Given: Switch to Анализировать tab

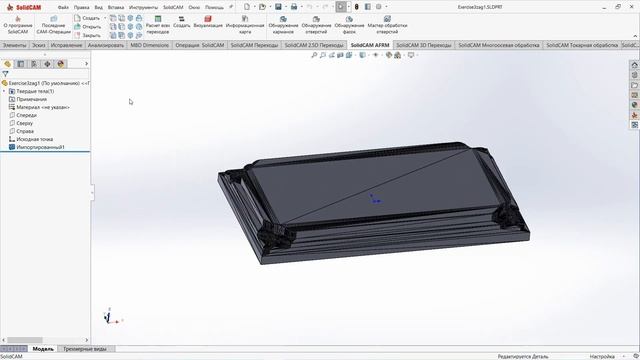Looking at the screenshot, I should click(x=106, y=45).
